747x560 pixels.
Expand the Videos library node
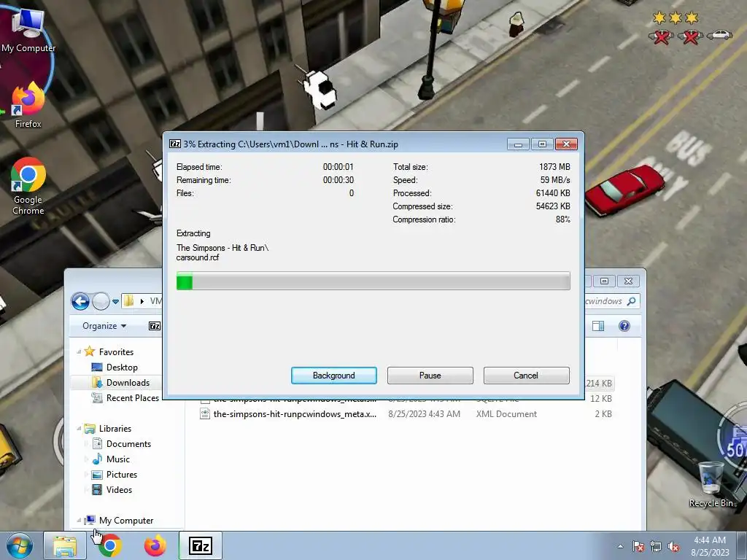(x=86, y=489)
